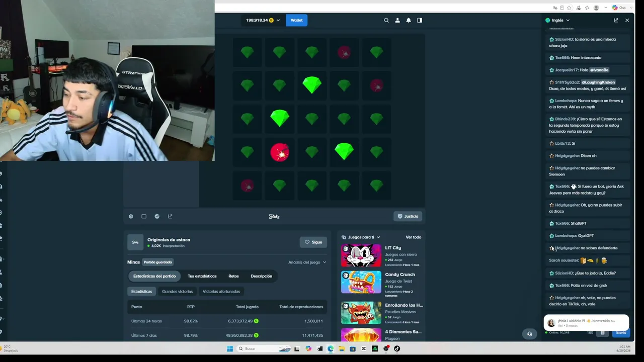Image resolution: width=644 pixels, height=362 pixels.
Task: Click the search magnifier icon in Stake header
Action: click(386, 20)
